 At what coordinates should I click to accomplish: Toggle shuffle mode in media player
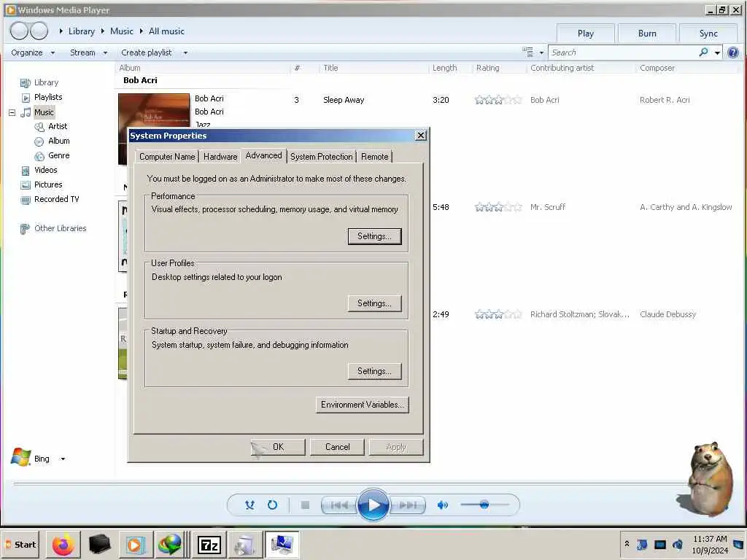249,505
